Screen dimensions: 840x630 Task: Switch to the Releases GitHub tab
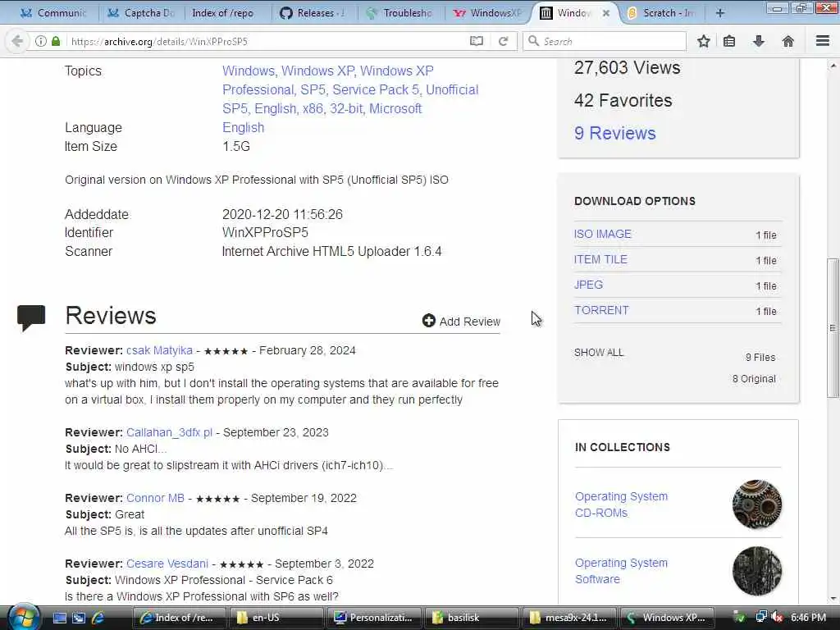313,13
